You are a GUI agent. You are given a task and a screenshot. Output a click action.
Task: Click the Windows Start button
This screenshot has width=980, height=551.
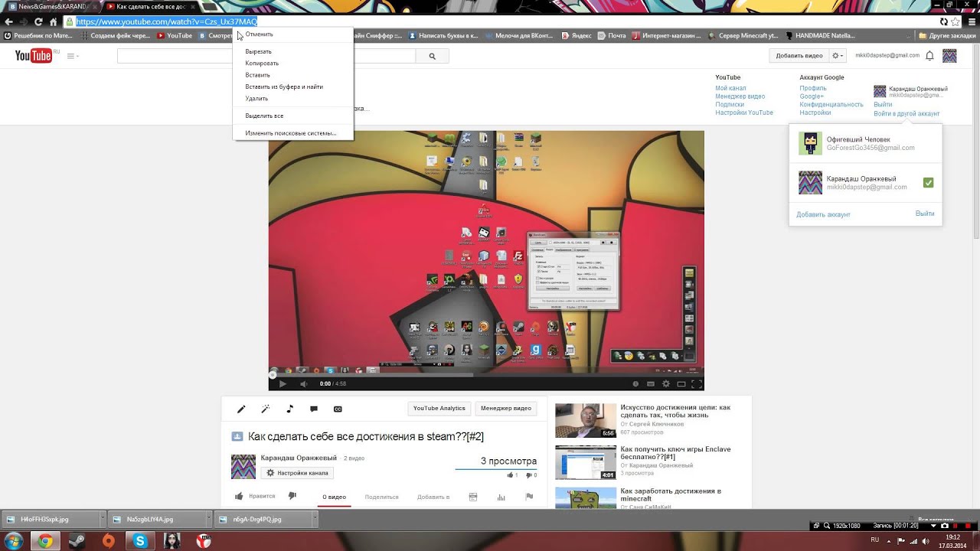13,541
